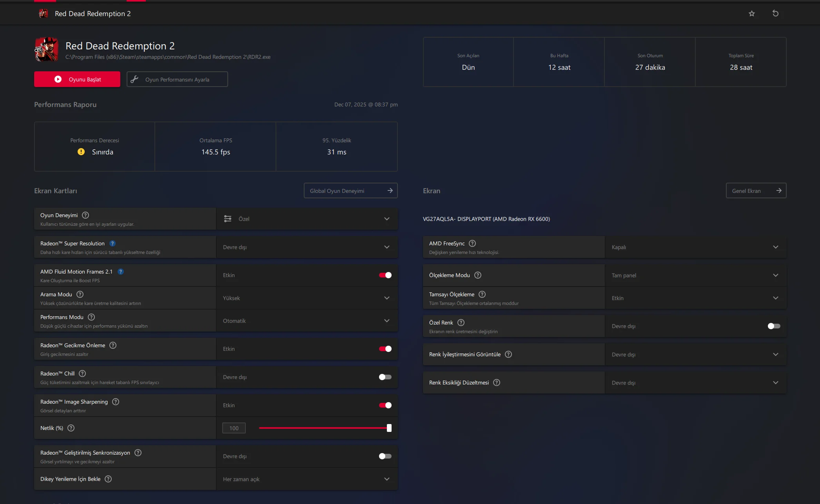Image resolution: width=820 pixels, height=504 pixels.
Task: Turn on Özel Renk switch
Action: coord(774,326)
